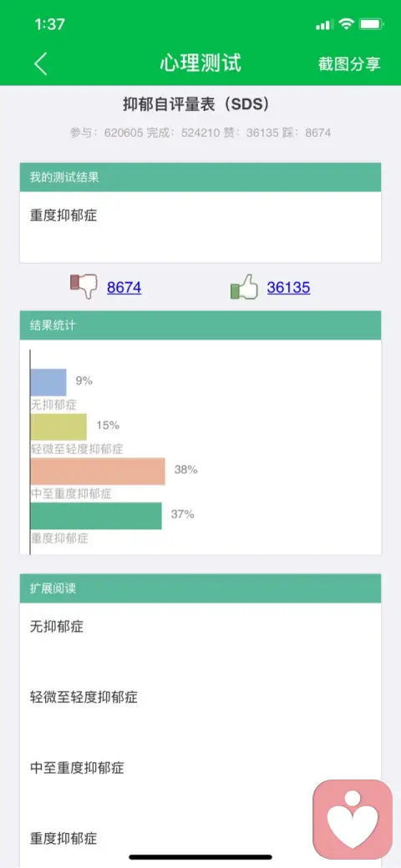Select the orange 38% bar
401x868 pixels.
click(x=98, y=471)
